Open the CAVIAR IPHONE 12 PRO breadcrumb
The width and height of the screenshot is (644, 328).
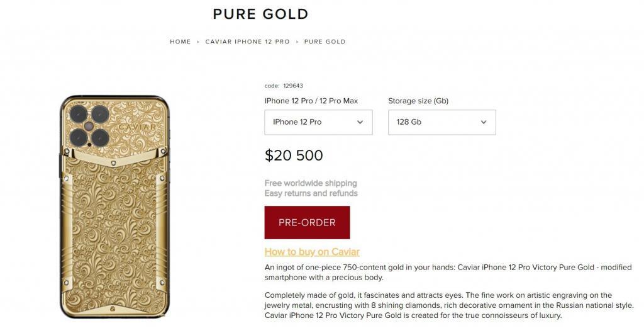tap(247, 42)
